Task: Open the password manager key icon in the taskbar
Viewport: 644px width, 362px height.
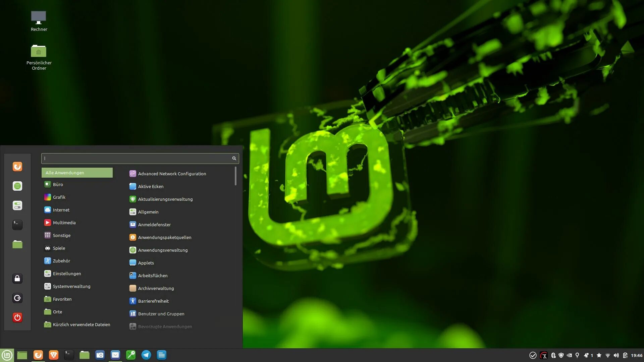Action: (131, 355)
